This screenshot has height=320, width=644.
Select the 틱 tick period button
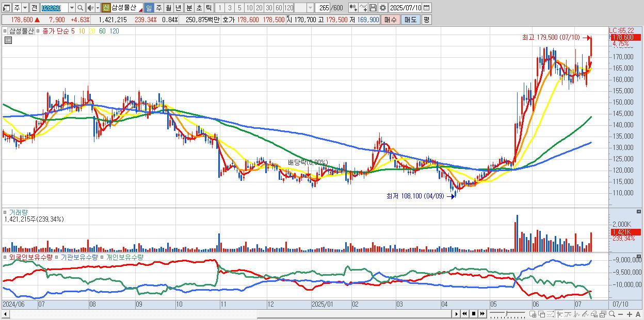[x=208, y=8]
